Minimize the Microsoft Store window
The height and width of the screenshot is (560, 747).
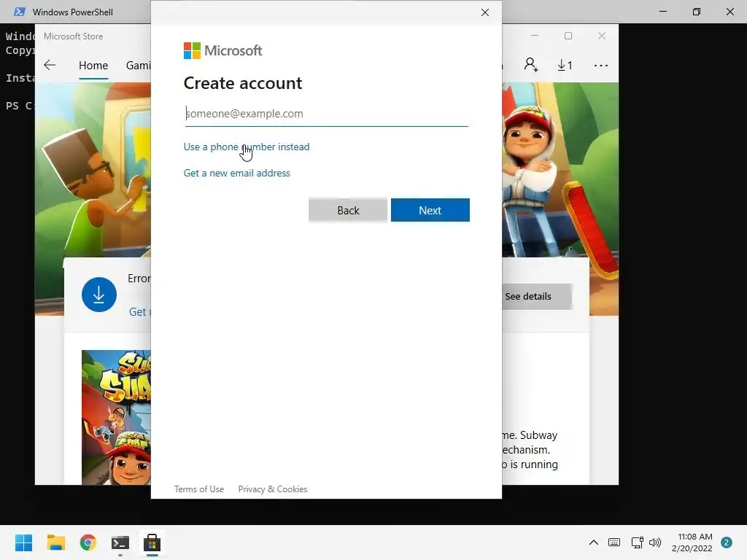(x=535, y=36)
